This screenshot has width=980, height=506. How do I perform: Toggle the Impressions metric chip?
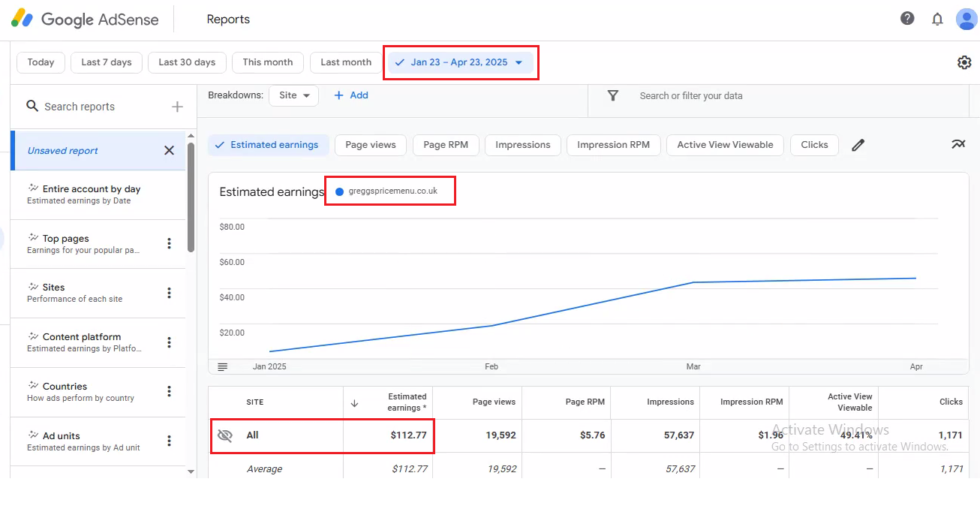coord(523,145)
